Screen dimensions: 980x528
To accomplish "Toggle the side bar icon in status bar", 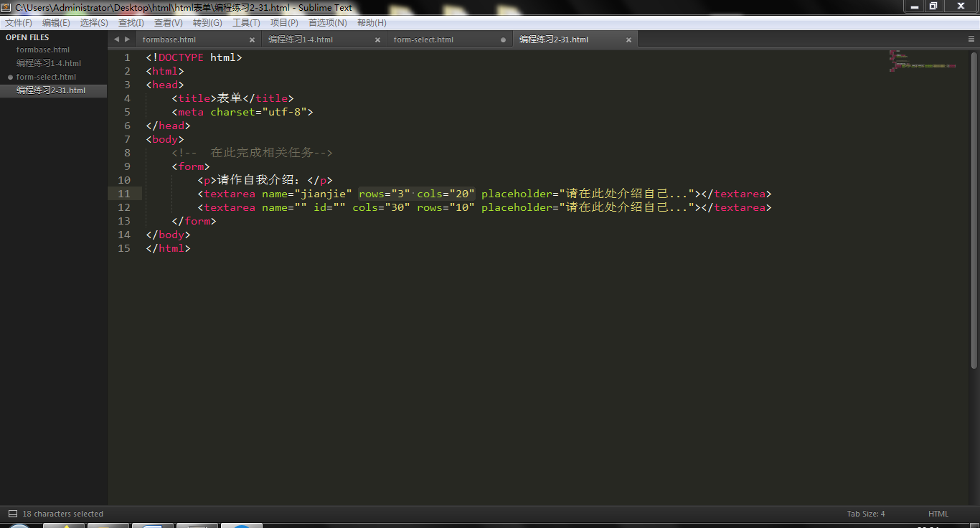I will [12, 514].
